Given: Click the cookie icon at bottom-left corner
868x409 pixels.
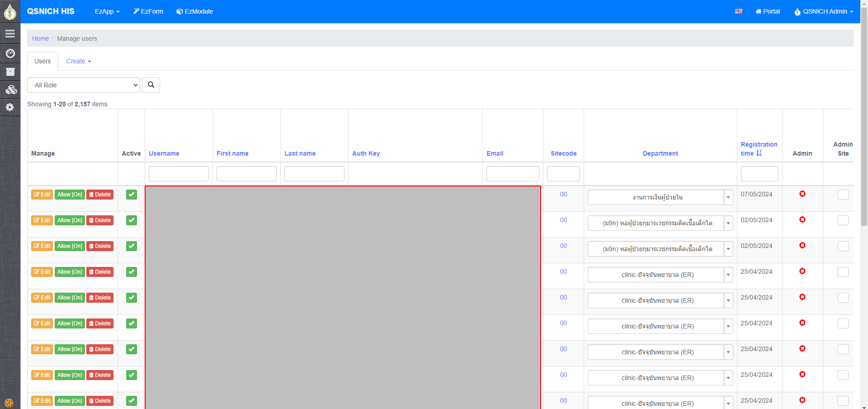Looking at the screenshot, I should 9,403.
